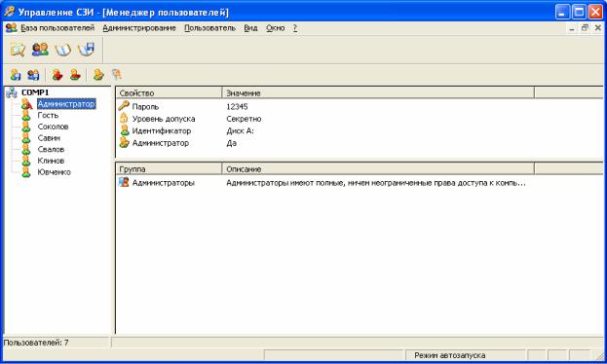Click the group icon beside Администраторы
607x364 pixels.
click(x=124, y=182)
